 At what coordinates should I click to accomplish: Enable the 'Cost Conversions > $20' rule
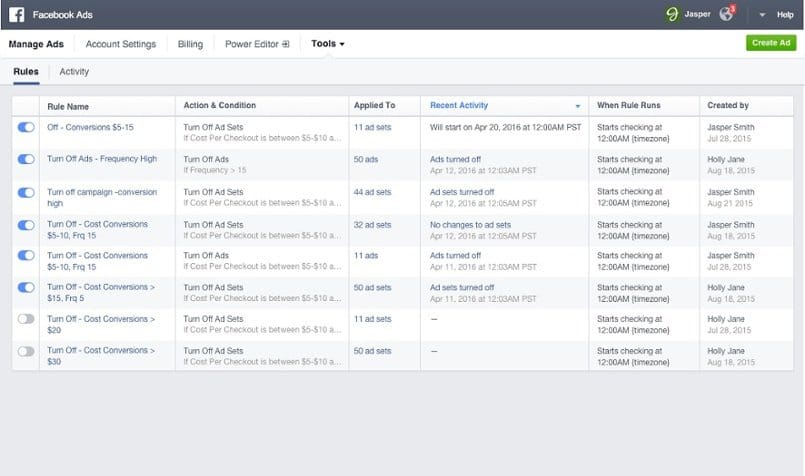[x=26, y=319]
